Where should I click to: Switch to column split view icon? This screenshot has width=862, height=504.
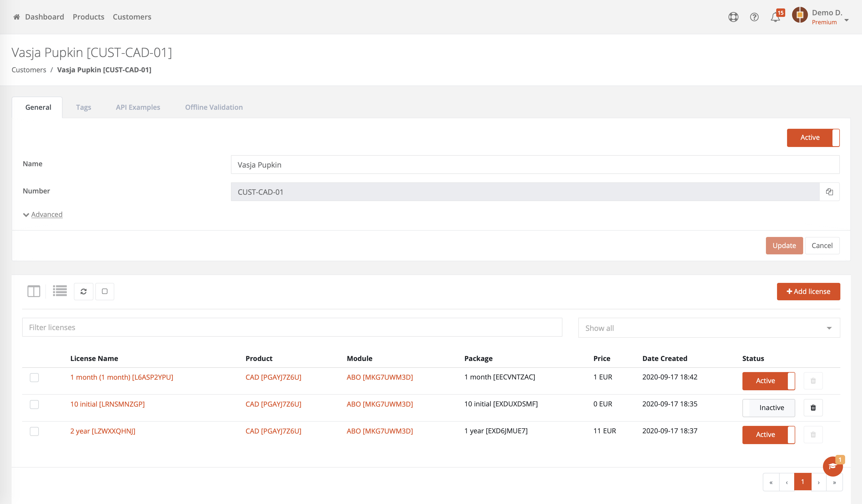pyautogui.click(x=34, y=291)
